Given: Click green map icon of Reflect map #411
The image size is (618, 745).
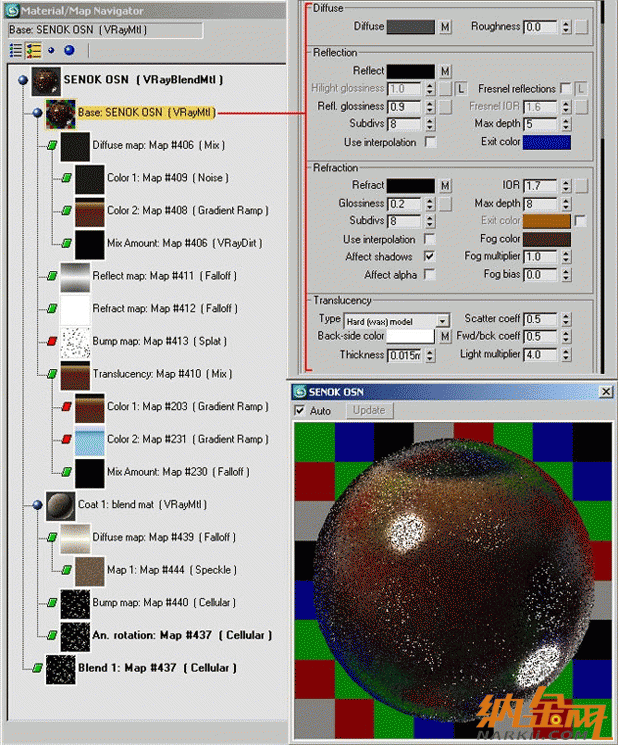Looking at the screenshot, I should 52,276.
